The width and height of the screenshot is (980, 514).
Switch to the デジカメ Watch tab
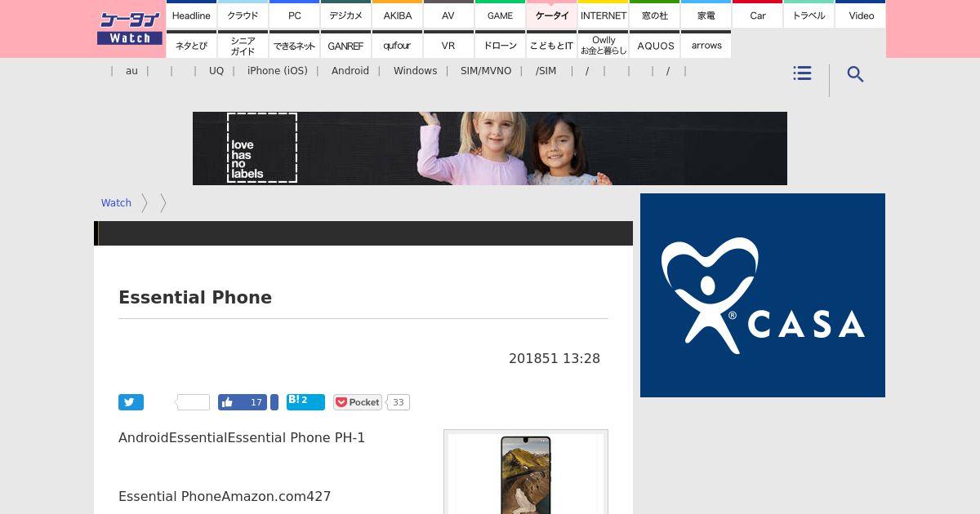345,16
